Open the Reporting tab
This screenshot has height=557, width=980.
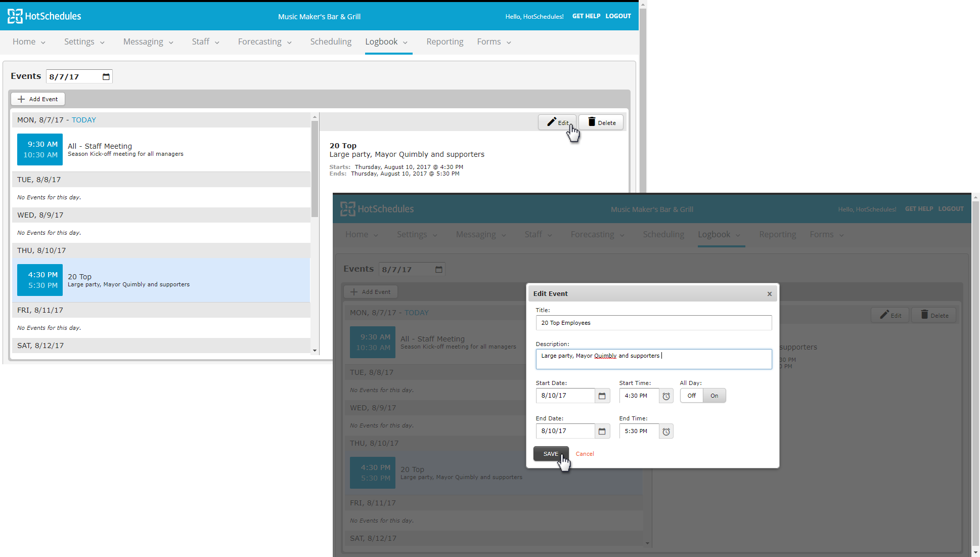click(444, 42)
